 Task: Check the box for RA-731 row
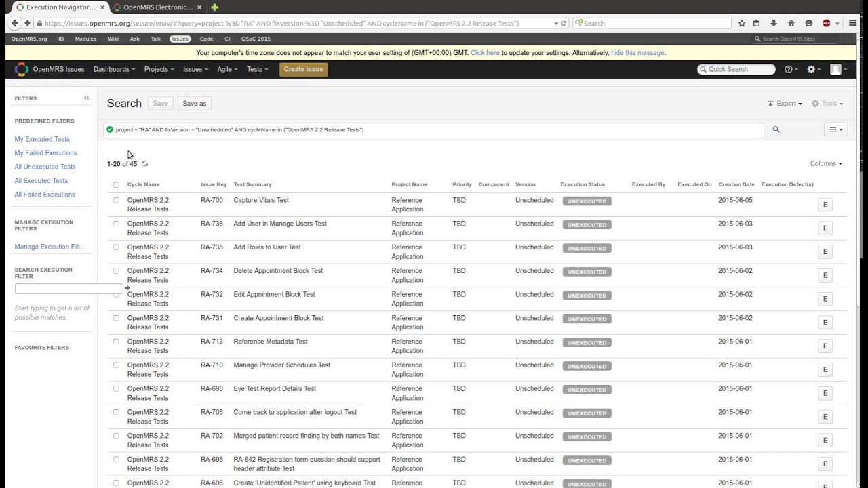[116, 318]
